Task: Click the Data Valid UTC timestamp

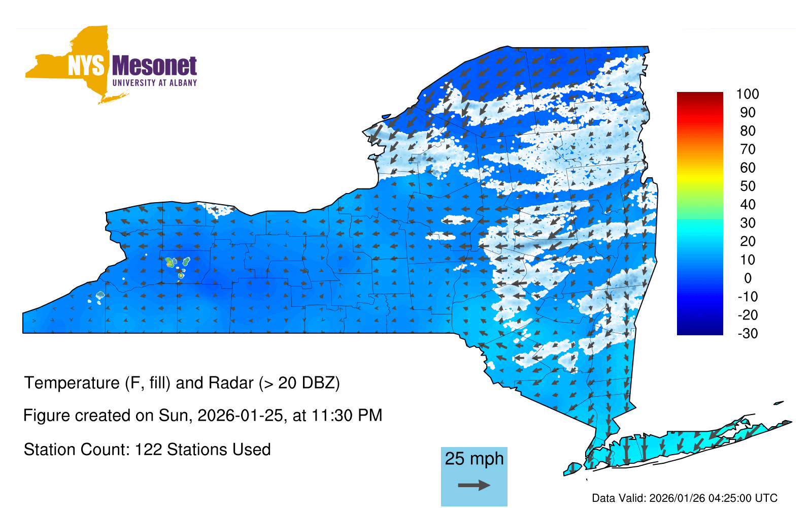Action: [x=685, y=498]
